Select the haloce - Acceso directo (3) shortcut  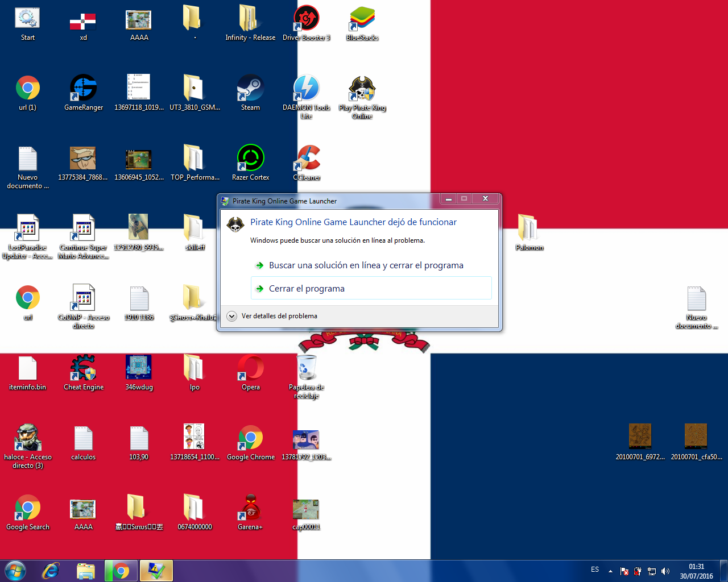point(27,447)
